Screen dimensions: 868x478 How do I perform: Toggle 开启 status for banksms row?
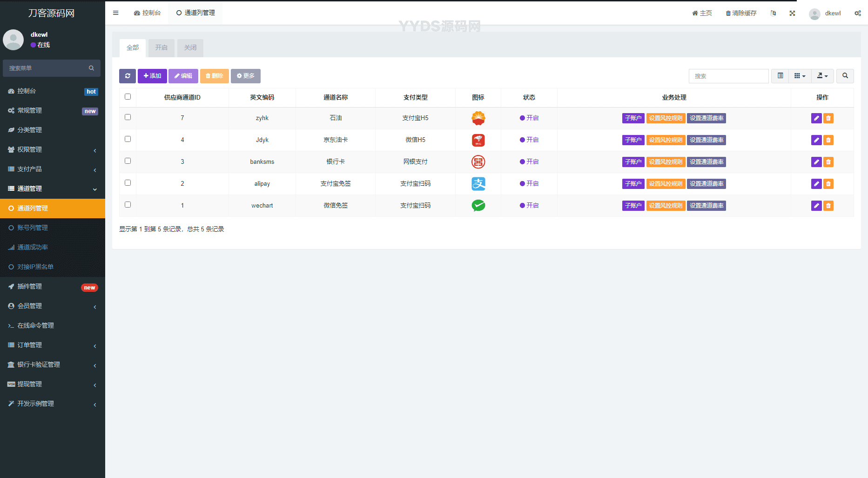529,162
